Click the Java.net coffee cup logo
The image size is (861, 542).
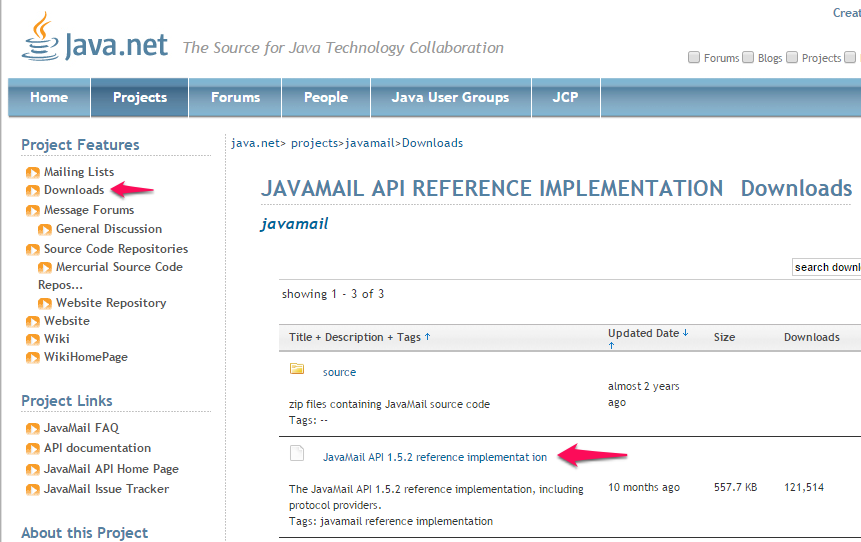pyautogui.click(x=41, y=37)
